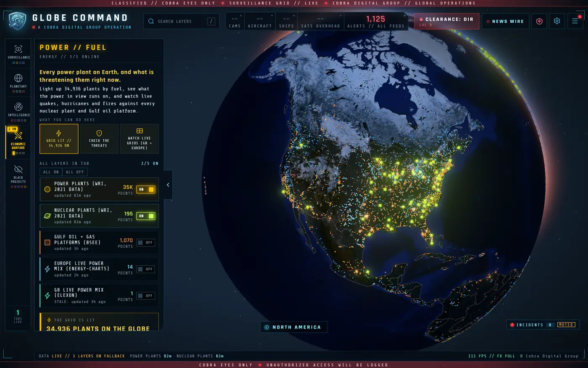Open the News Wire feed
Viewport: 588px width, 368px height.
click(506, 21)
